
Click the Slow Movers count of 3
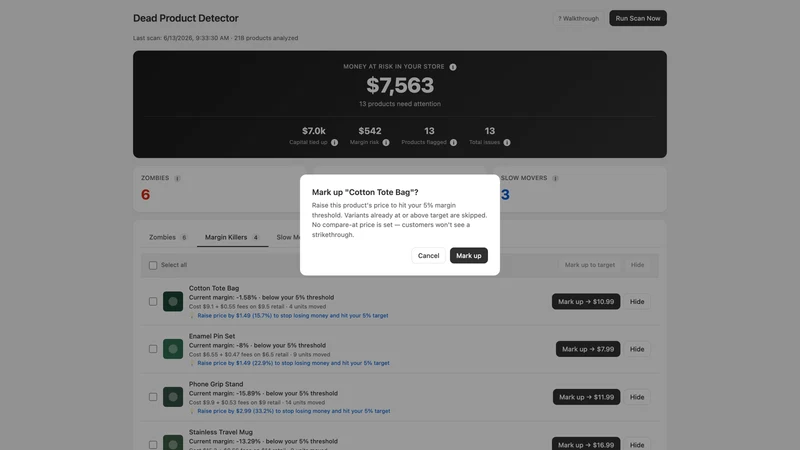coord(505,194)
